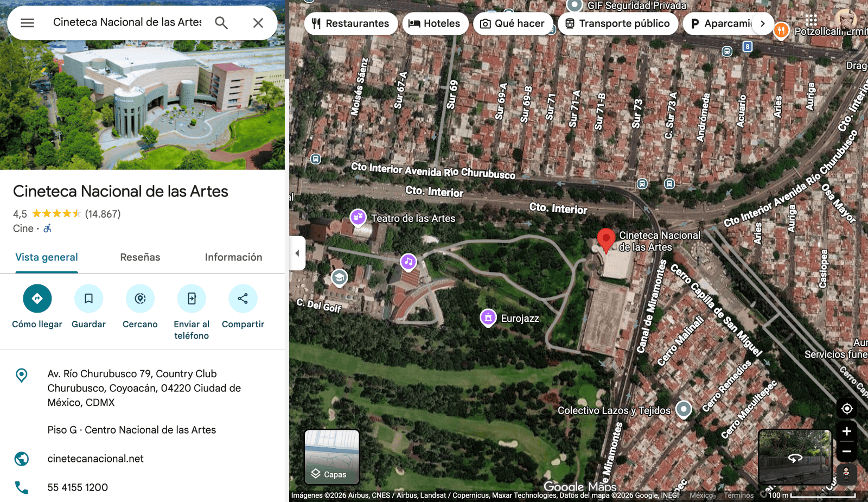This screenshot has width=868, height=502.
Task: Collapse the side panel
Action: click(x=297, y=253)
